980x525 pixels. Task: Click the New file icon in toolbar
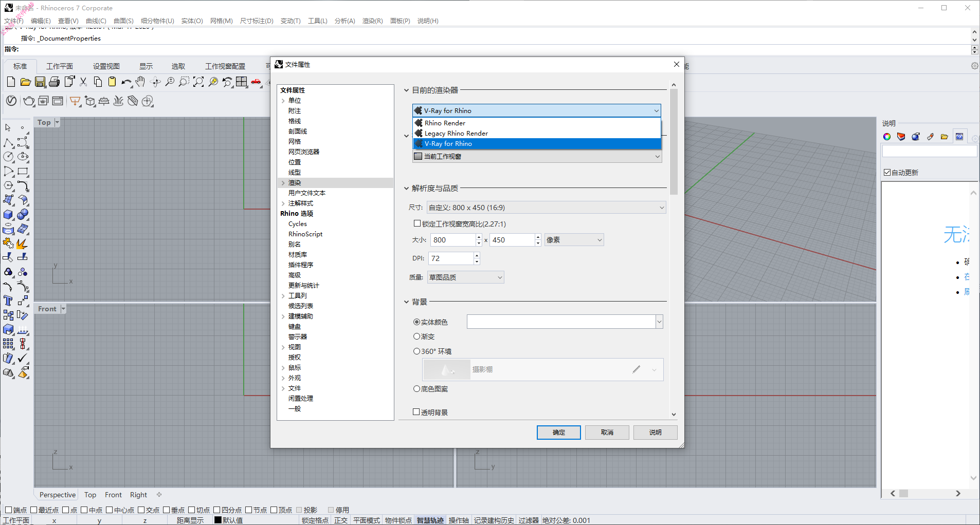click(11, 82)
